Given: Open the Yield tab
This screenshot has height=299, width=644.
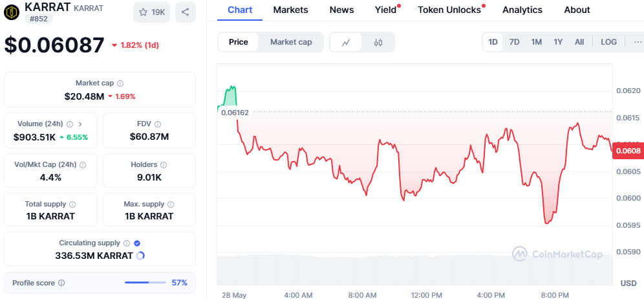Looking at the screenshot, I should [x=386, y=10].
